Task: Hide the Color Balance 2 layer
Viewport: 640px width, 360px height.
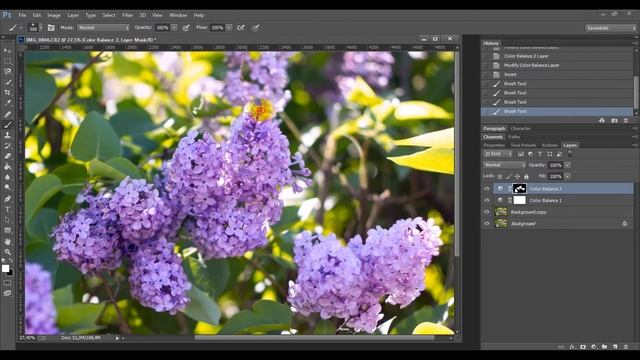Action: 487,189
